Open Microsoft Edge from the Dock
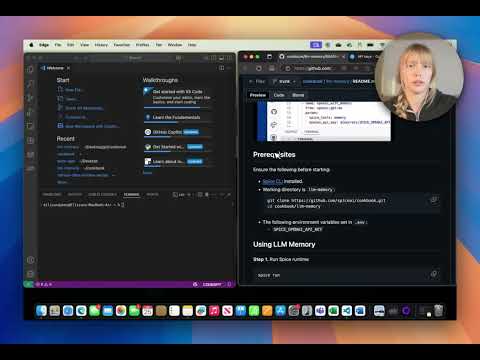The width and height of the screenshot is (480, 360). (81, 311)
